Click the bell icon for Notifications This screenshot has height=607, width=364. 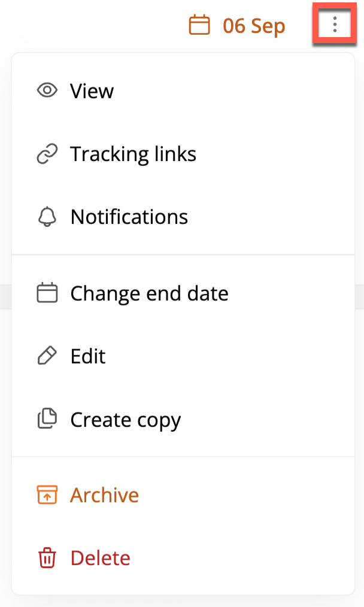pos(47,217)
